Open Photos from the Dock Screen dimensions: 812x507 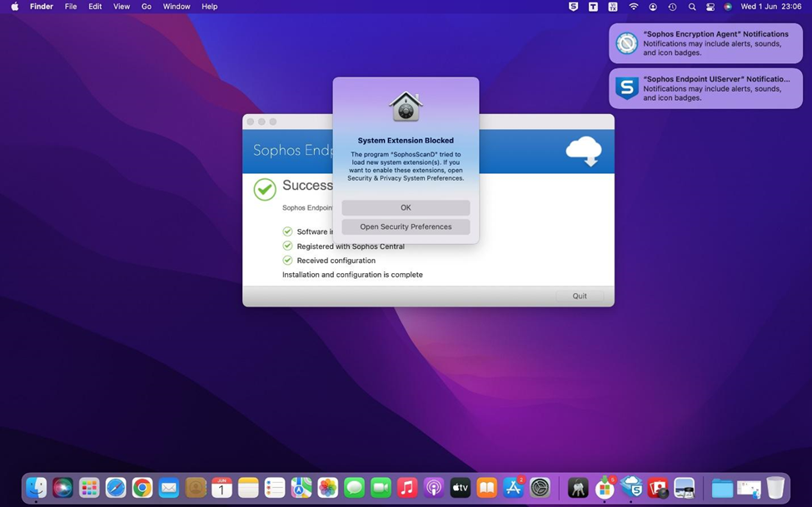coord(327,488)
